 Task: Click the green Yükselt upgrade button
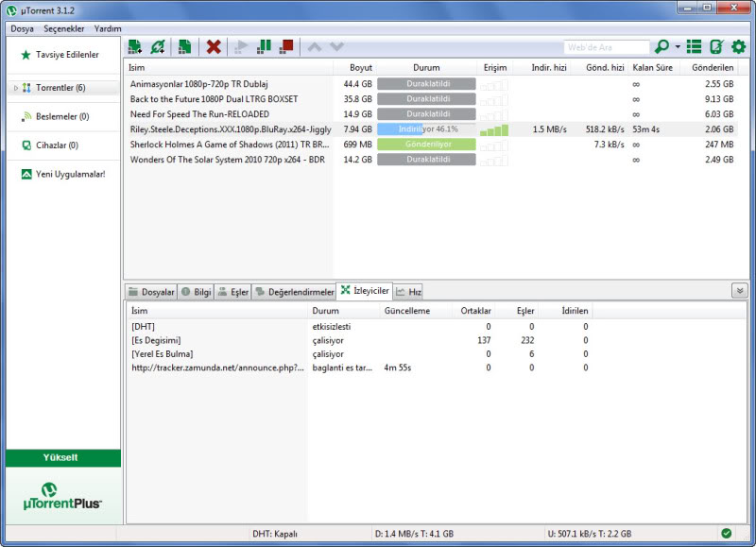point(63,458)
